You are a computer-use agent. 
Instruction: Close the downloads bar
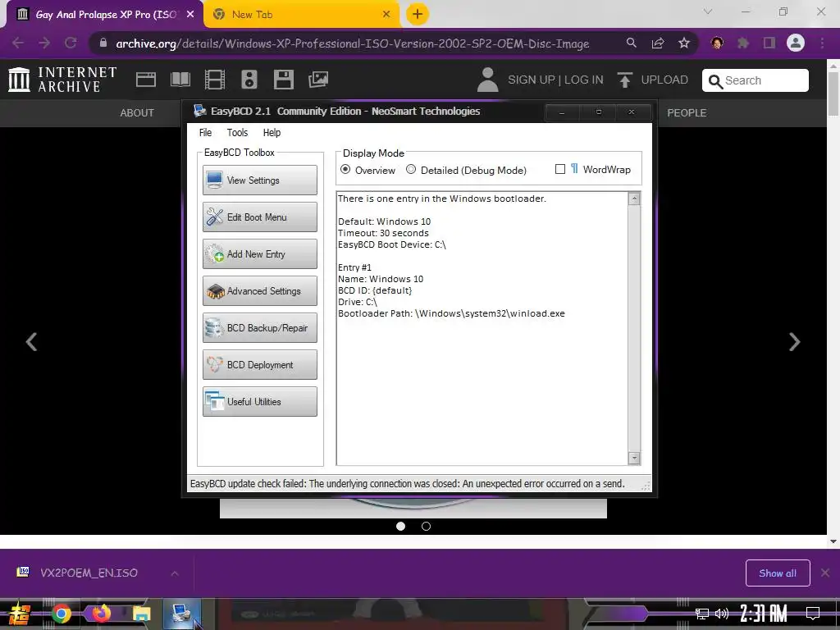tap(825, 573)
